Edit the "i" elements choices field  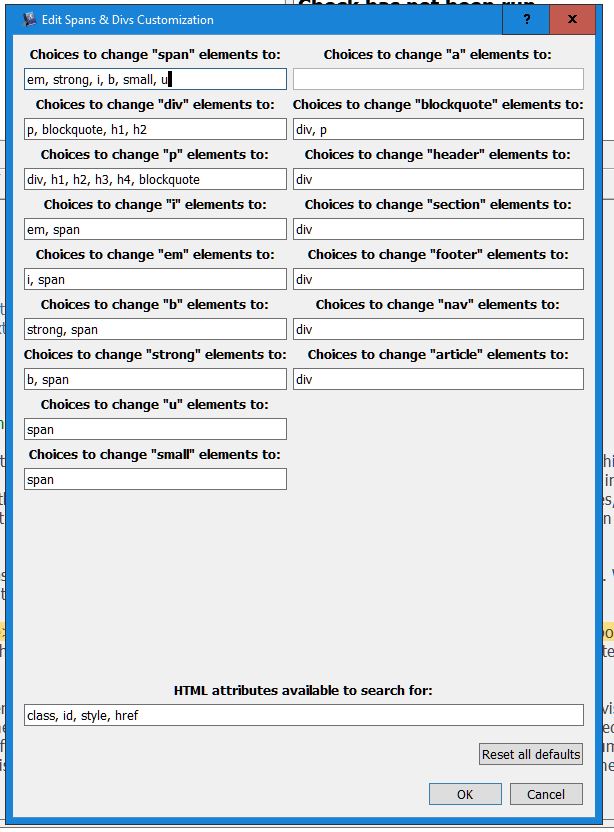(x=155, y=229)
